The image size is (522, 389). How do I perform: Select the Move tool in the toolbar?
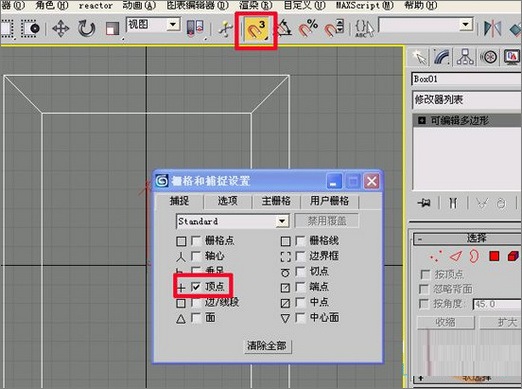(61, 28)
